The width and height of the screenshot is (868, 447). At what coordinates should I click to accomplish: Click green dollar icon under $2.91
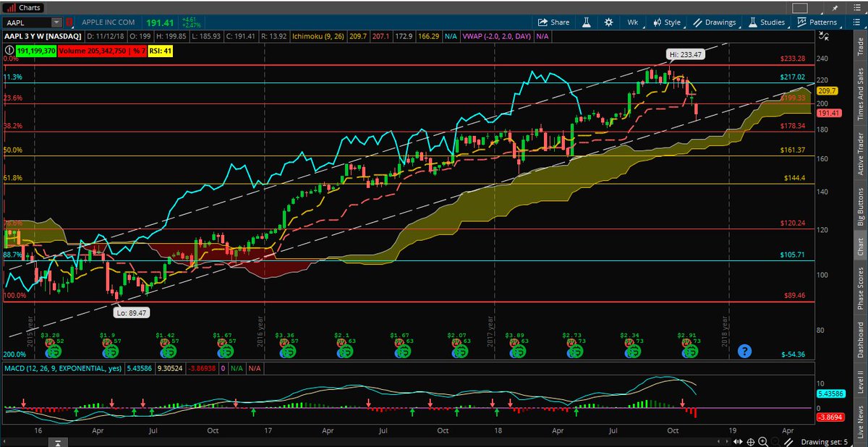click(x=693, y=351)
